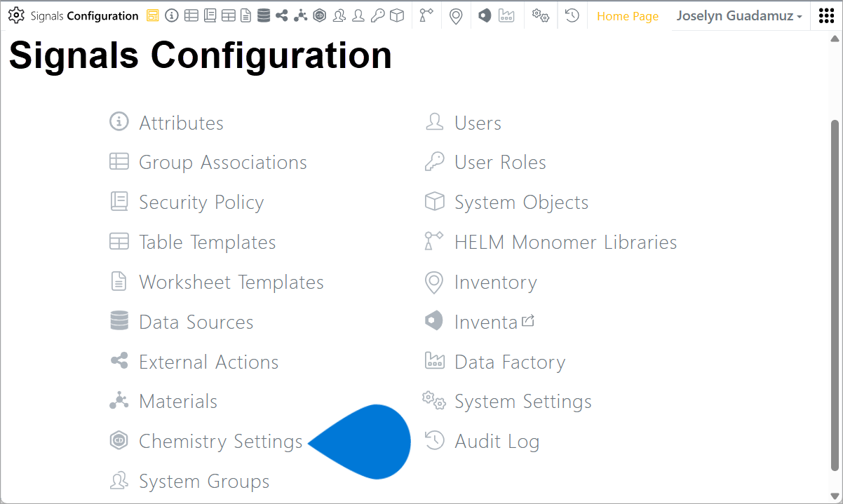843x504 pixels.
Task: Click the Inventa hexagon icon in top toolbar
Action: [x=485, y=16]
